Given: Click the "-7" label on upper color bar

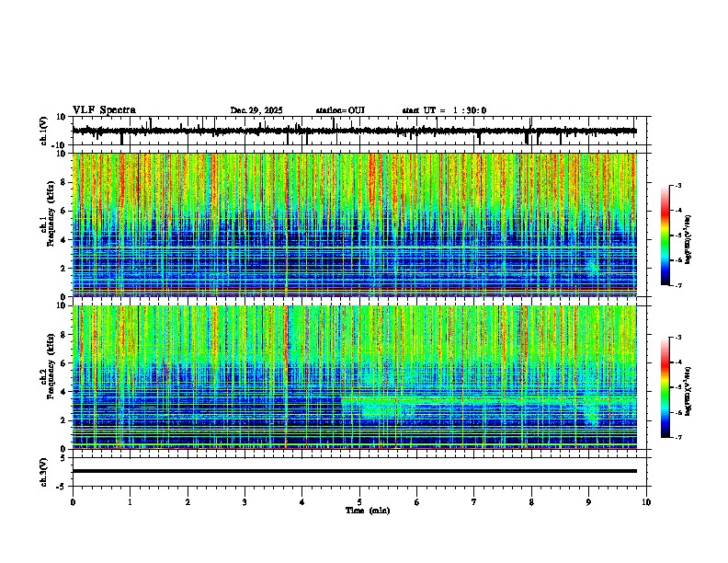Looking at the screenshot, I should [677, 285].
